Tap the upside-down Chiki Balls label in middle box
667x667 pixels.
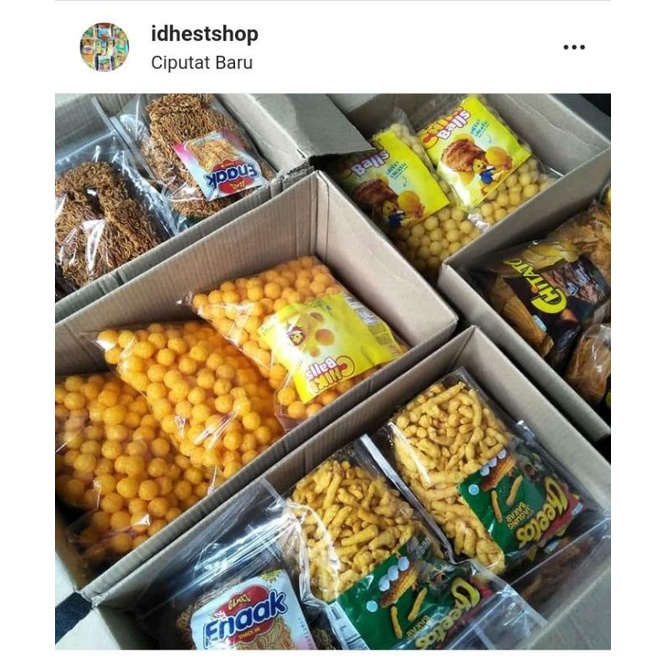[328, 347]
